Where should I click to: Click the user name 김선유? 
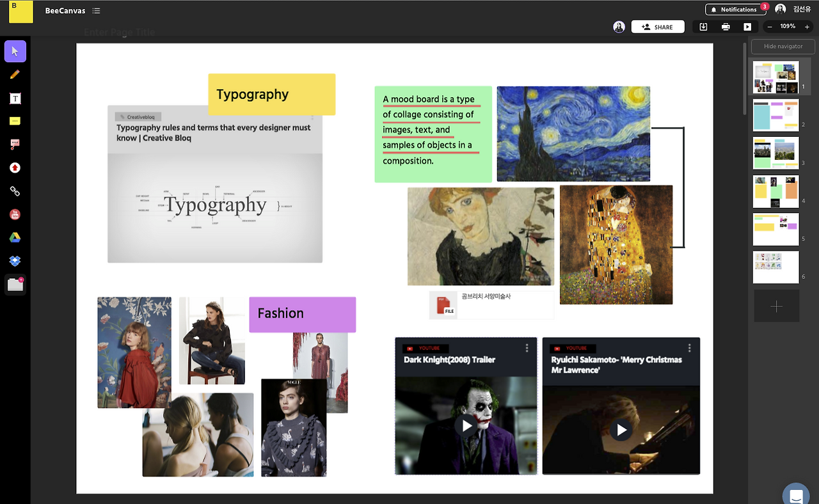(802, 9)
